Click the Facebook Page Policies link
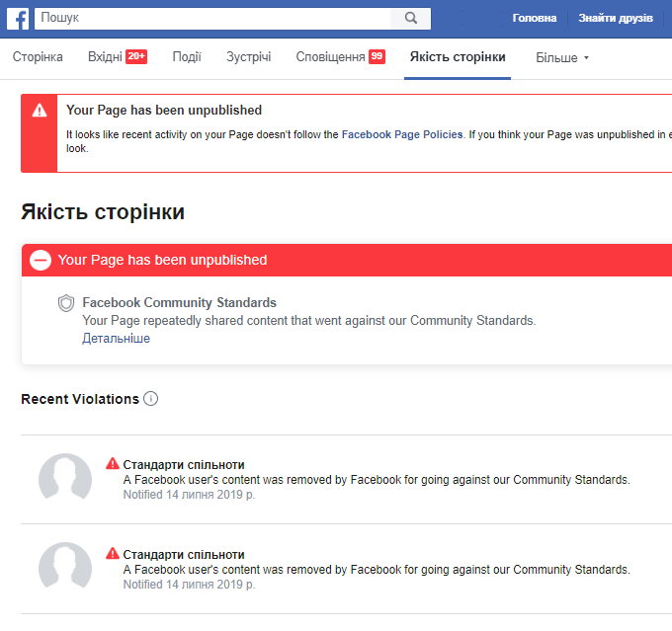The width and height of the screenshot is (672, 631). 402,134
